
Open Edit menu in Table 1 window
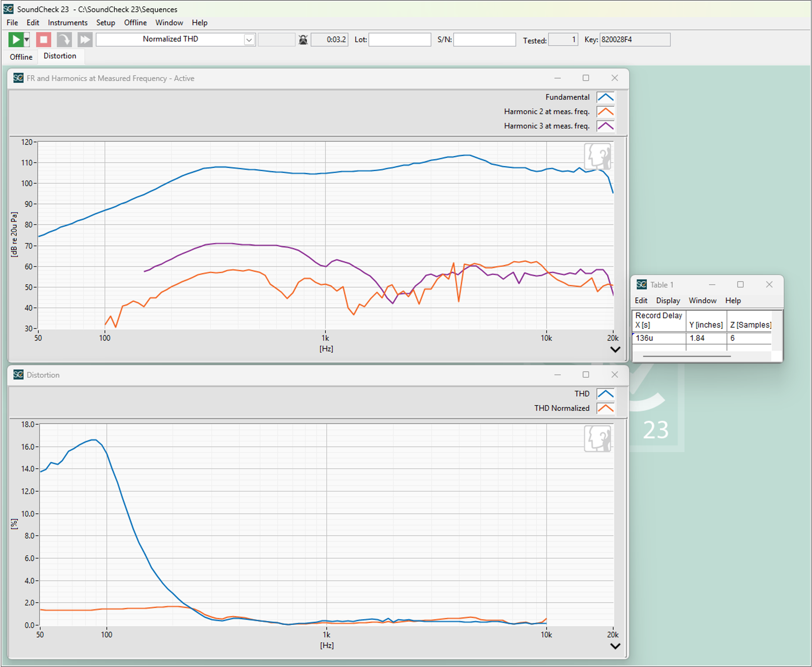[641, 301]
